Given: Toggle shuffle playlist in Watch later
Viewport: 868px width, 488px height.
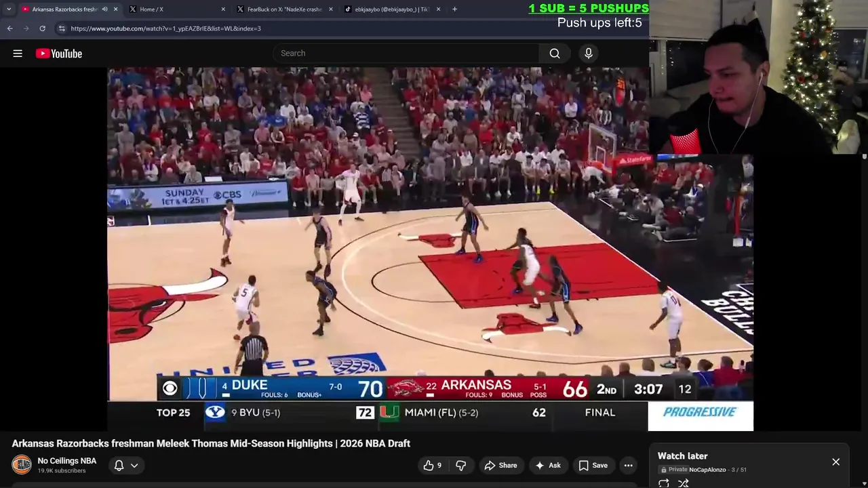Looking at the screenshot, I should point(684,483).
